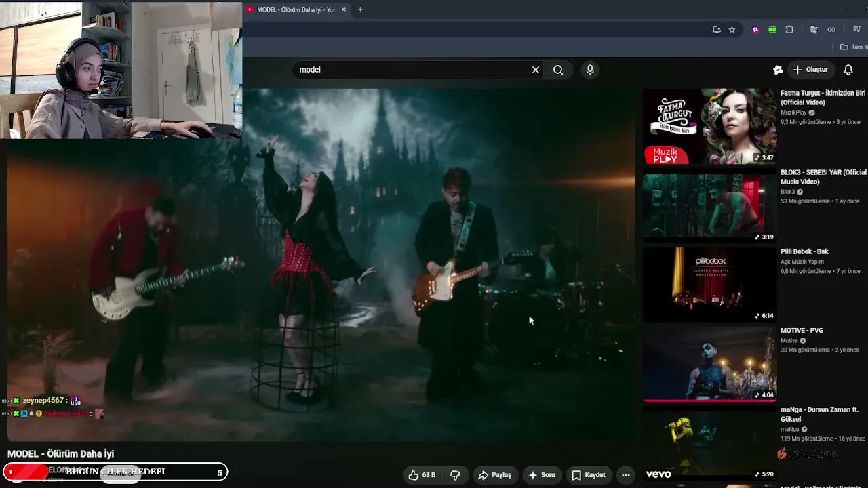This screenshot has width=868, height=488.
Task: Open a new browser tab
Action: pyautogui.click(x=360, y=9)
